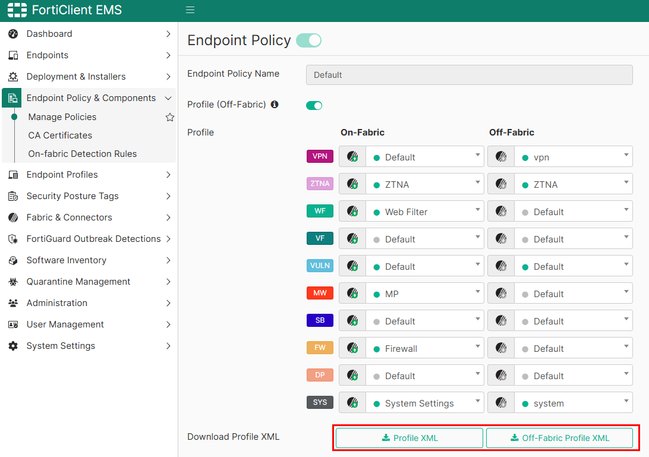
Task: Click the On-Fabric VPN profile sync icon
Action: point(352,157)
